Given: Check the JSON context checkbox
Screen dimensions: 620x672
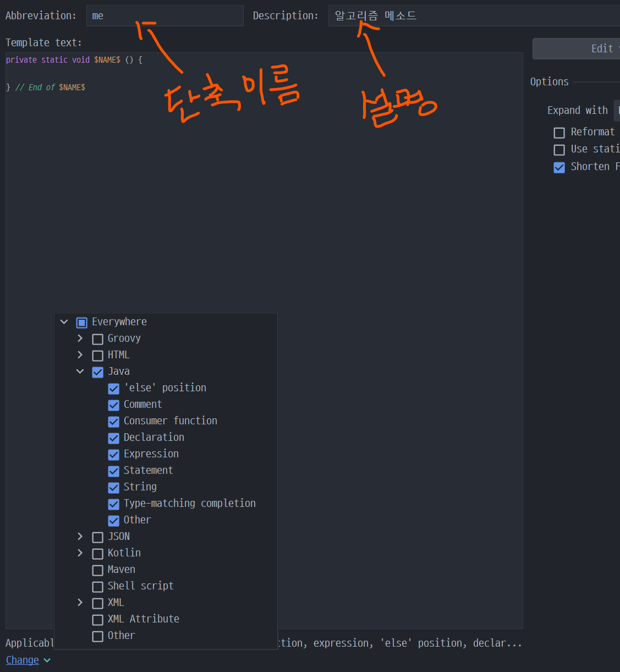Looking at the screenshot, I should 97,537.
